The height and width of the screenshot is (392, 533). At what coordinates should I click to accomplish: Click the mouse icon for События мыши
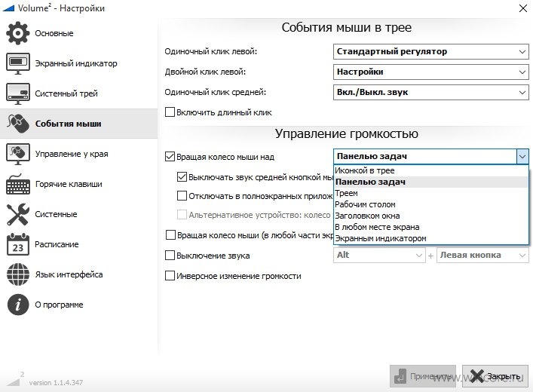tap(17, 124)
